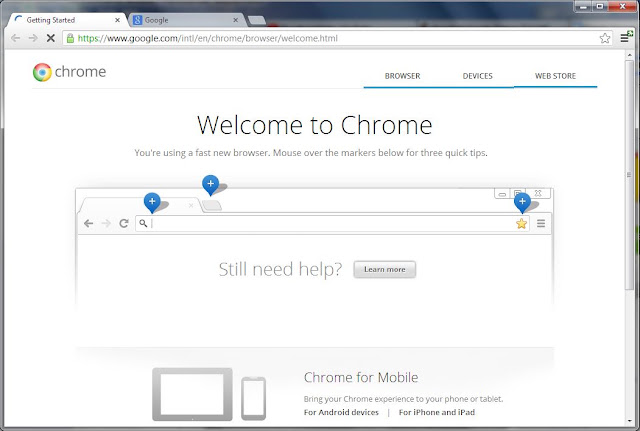Click the scrollbar down arrow
The width and height of the screenshot is (640, 431).
pos(629,421)
